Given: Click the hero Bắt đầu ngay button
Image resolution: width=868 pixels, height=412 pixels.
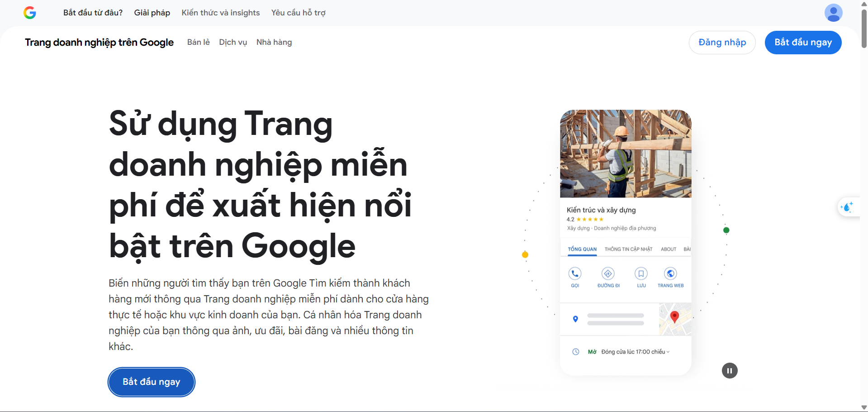Looking at the screenshot, I should 151,382.
